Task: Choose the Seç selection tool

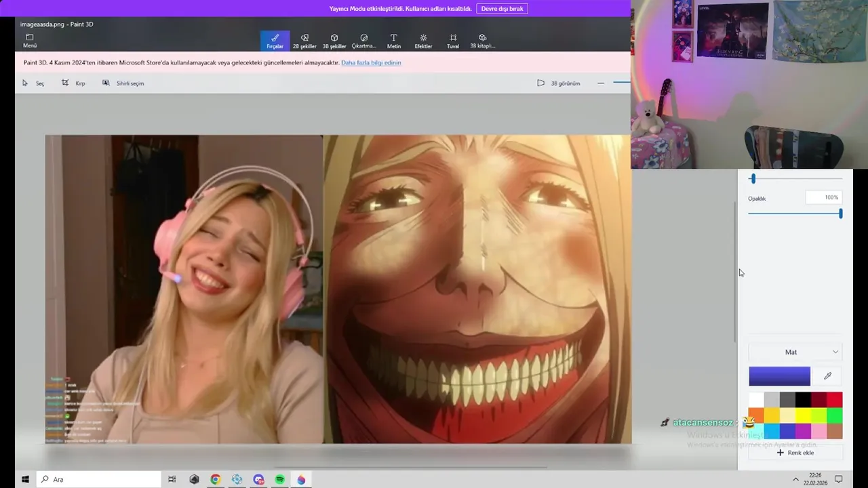Action: click(33, 83)
